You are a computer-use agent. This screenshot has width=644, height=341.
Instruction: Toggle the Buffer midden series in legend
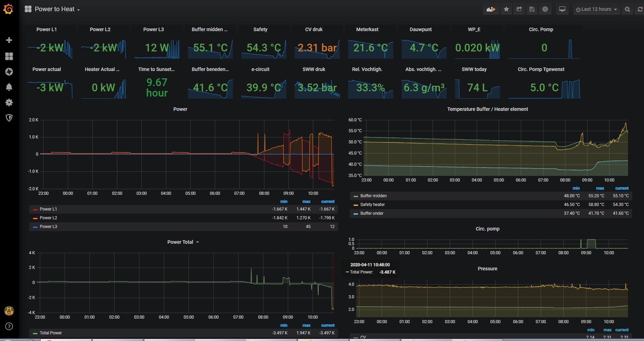point(373,196)
